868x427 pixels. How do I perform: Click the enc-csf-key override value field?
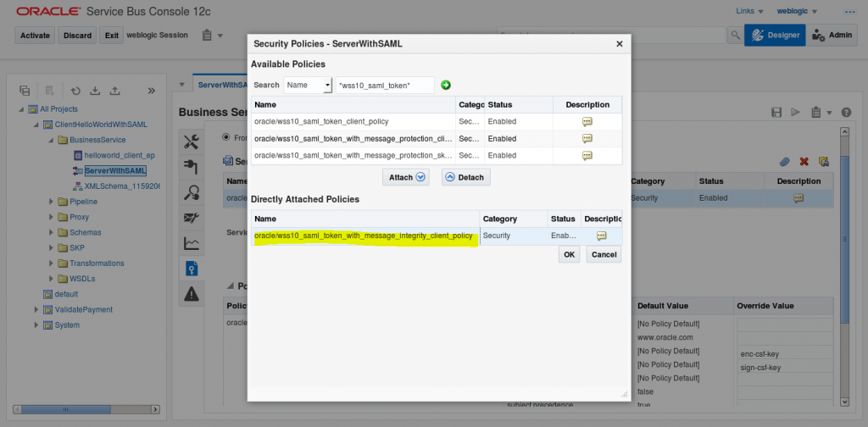(x=785, y=354)
